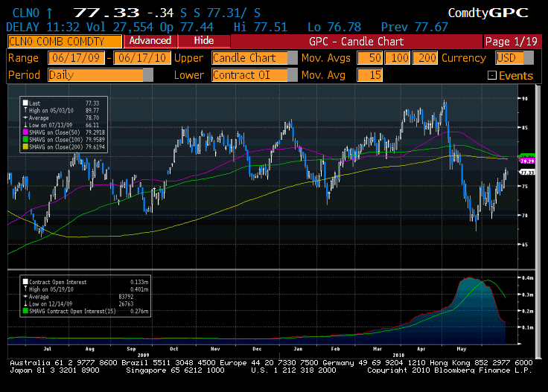Viewport: 548px width, 392px height.
Task: Click the Last price legend square icon
Action: click(25, 103)
